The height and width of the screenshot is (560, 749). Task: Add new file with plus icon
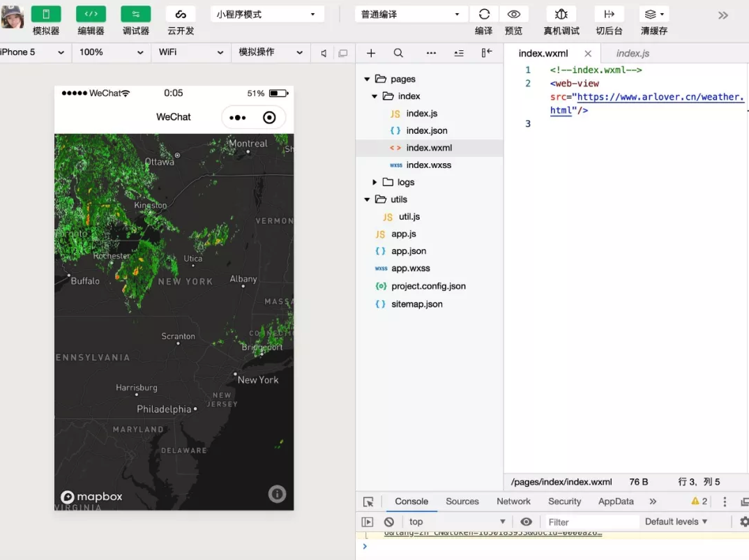(371, 53)
